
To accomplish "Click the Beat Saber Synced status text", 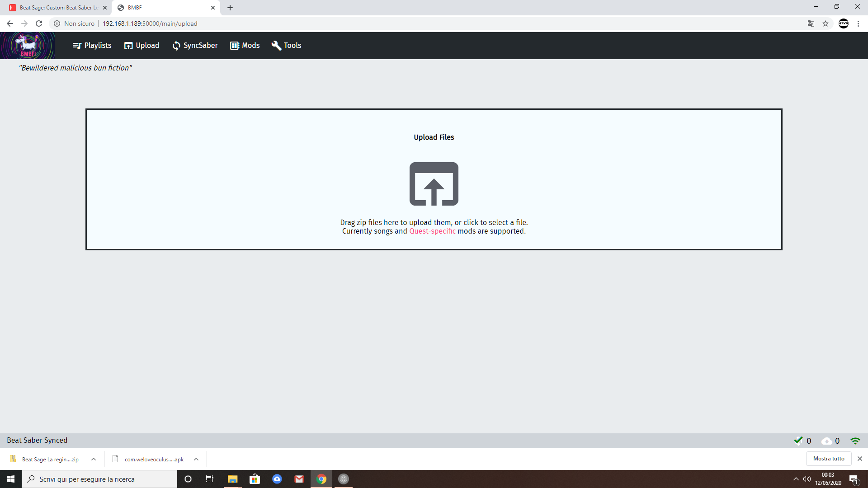I will tap(37, 441).
